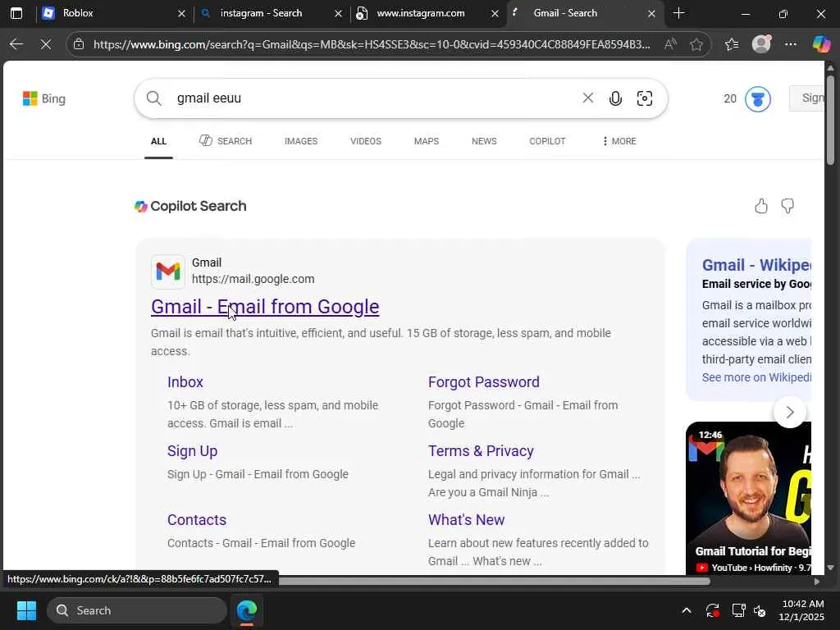Open the Inbox sitelink
The image size is (840, 630).
(185, 382)
